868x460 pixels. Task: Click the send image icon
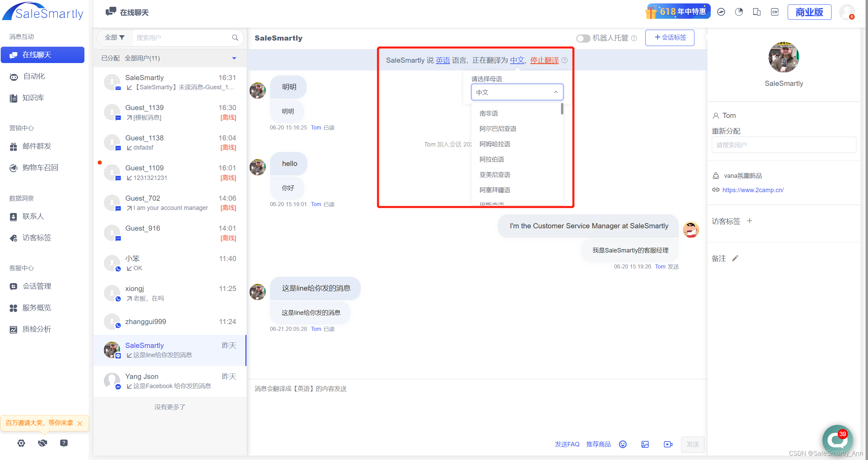[645, 444]
